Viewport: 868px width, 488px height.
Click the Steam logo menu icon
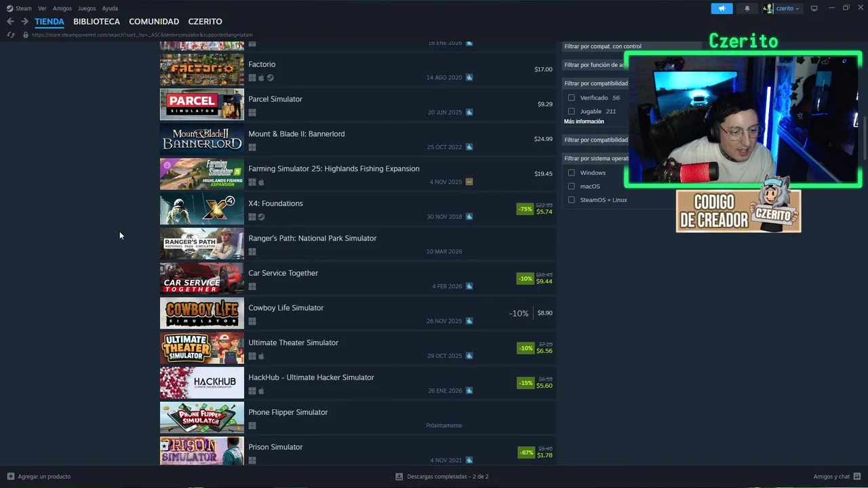[9, 8]
